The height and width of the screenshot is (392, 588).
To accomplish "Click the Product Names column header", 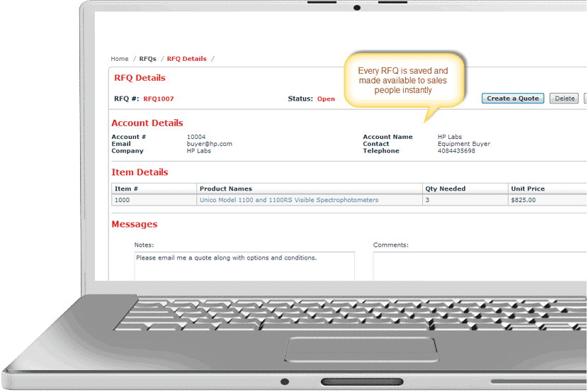I will coord(310,189).
